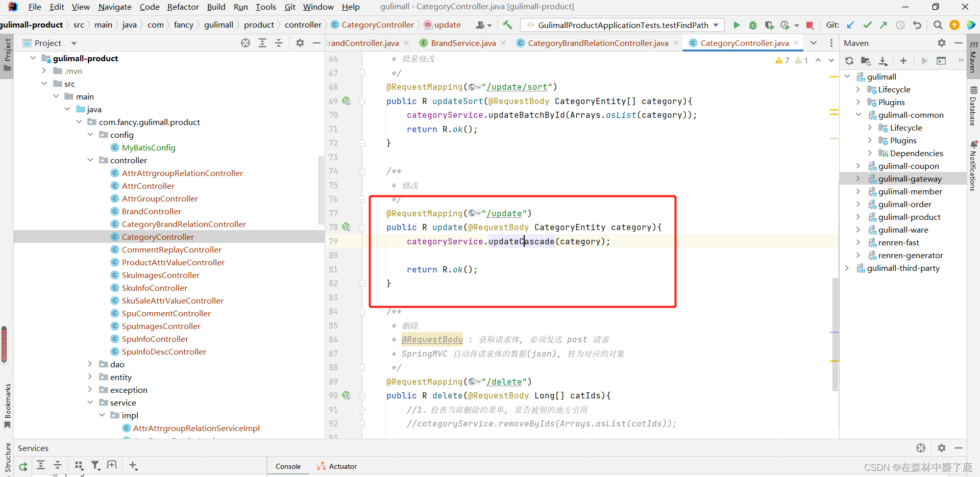Collapse the controller package
This screenshot has height=477, width=980.
(90, 160)
